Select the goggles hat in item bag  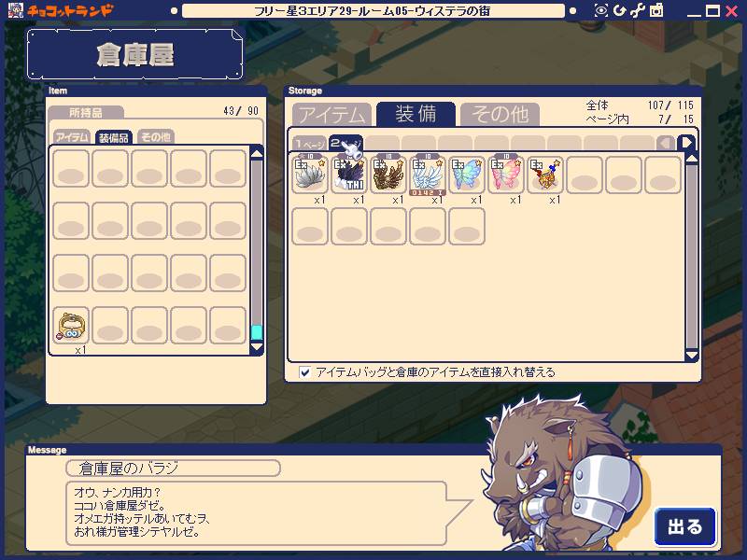tap(71, 326)
